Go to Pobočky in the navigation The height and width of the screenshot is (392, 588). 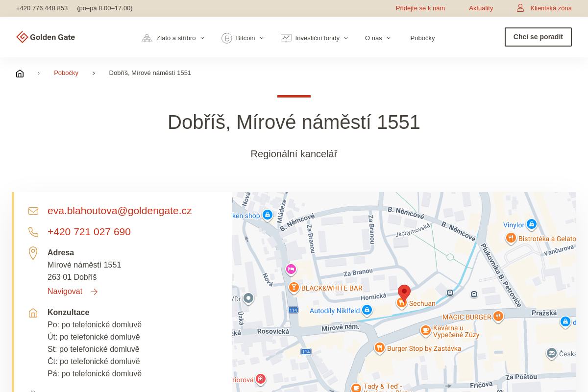tap(422, 38)
